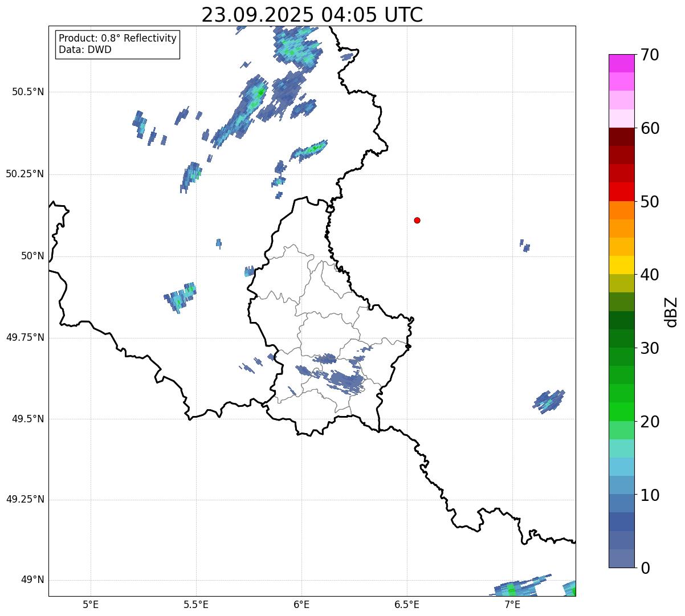
Task: Pick the yellow swatch just above 40 dBZ
Action: coord(621,265)
